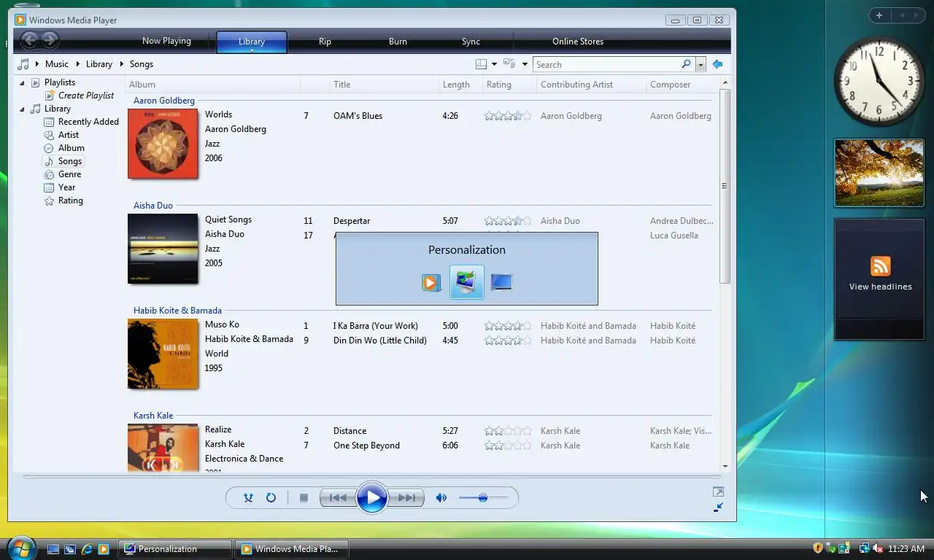Click the Songs breadcrumb
Viewport: 934px width, 560px height.
click(x=142, y=64)
